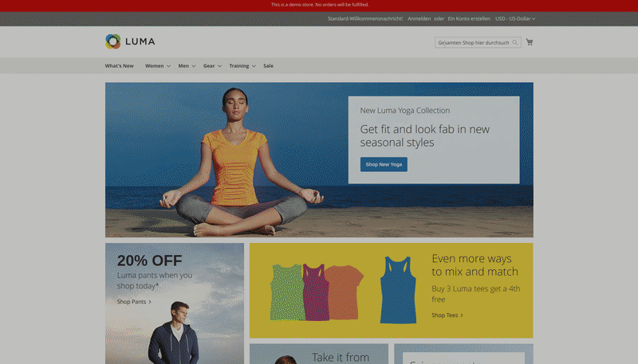Image resolution: width=638 pixels, height=364 pixels.
Task: Follow the Shop Pants link
Action: pyautogui.click(x=134, y=302)
